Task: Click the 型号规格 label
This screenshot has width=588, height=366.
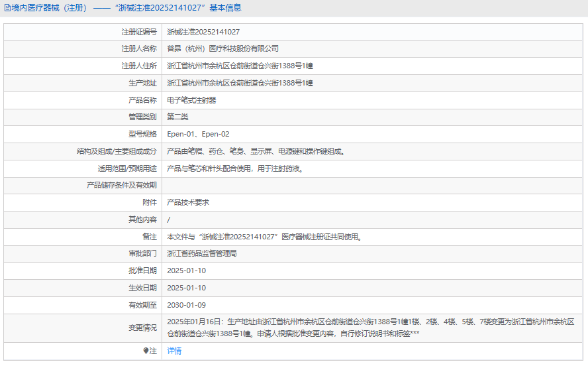Action: pos(142,134)
